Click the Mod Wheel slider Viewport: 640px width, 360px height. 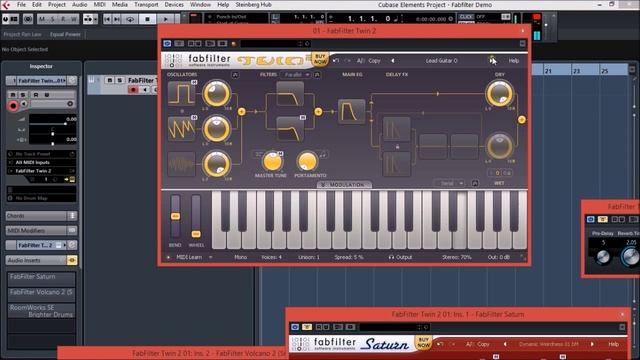pyautogui.click(x=196, y=217)
